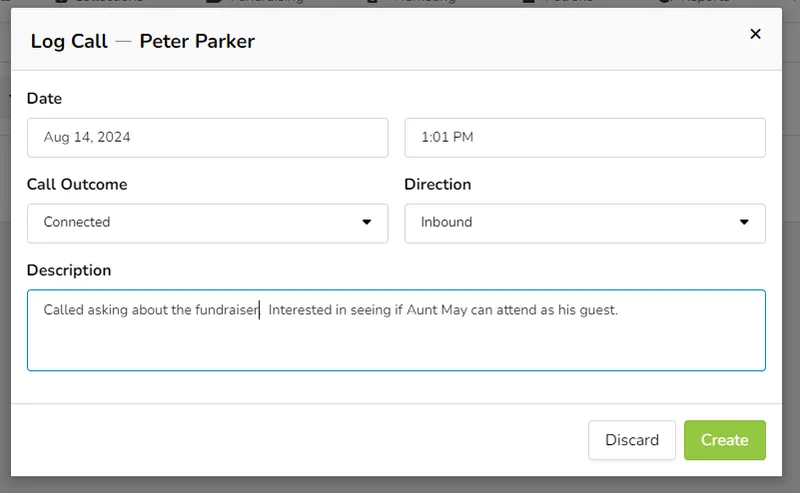Click the name 'Peter Parker' in header
Screen dimensions: 800x493
click(197, 41)
